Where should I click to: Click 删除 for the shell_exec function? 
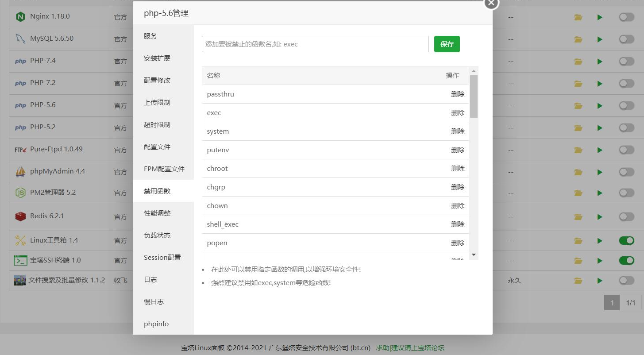pyautogui.click(x=458, y=224)
